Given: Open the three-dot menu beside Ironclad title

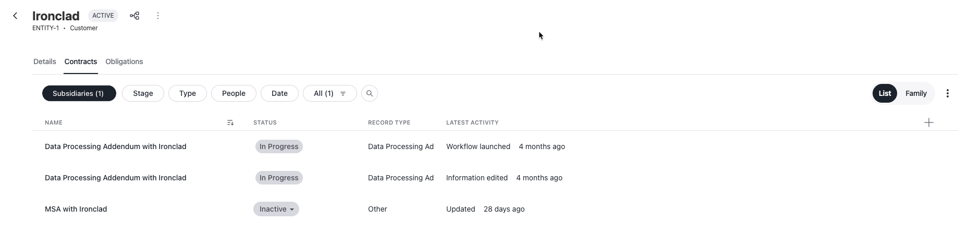Looking at the screenshot, I should click(x=158, y=16).
